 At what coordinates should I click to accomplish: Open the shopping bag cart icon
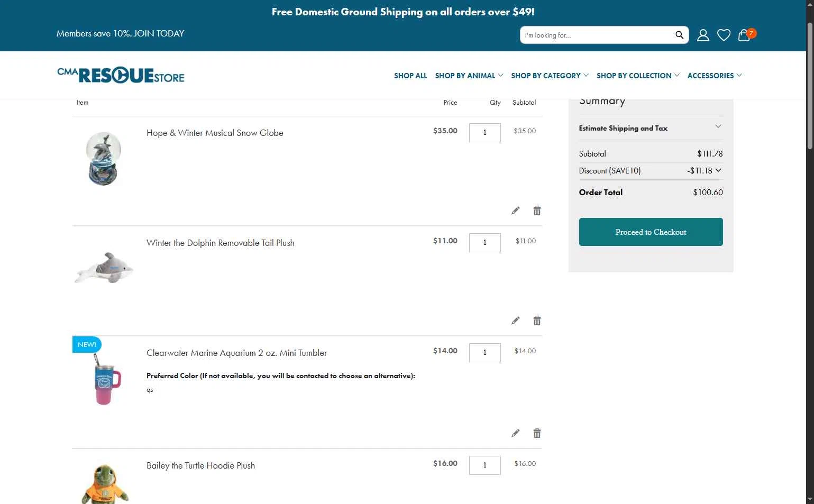[x=744, y=35]
